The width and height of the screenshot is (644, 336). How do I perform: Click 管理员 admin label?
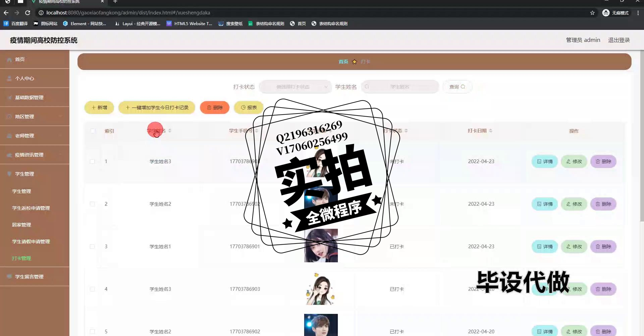[583, 40]
